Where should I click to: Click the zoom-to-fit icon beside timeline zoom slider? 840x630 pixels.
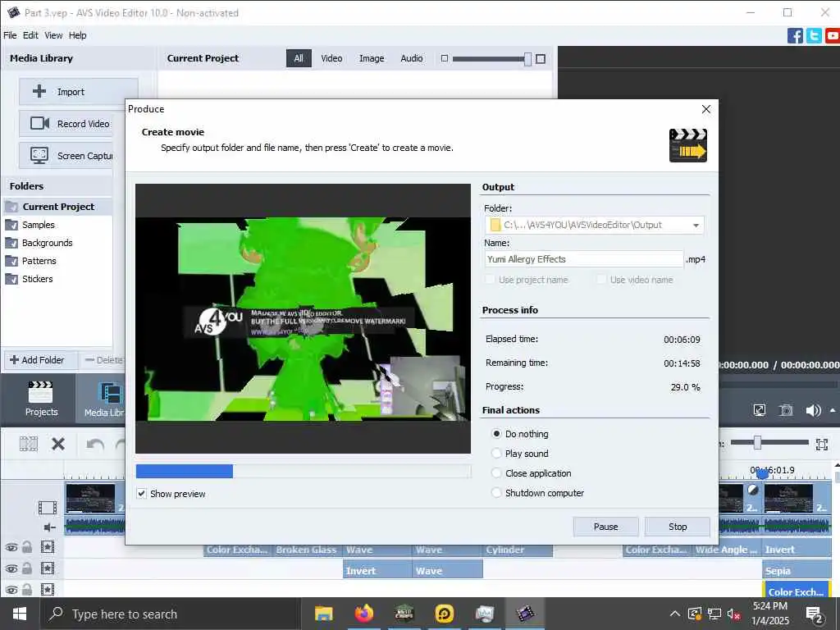pos(821,444)
